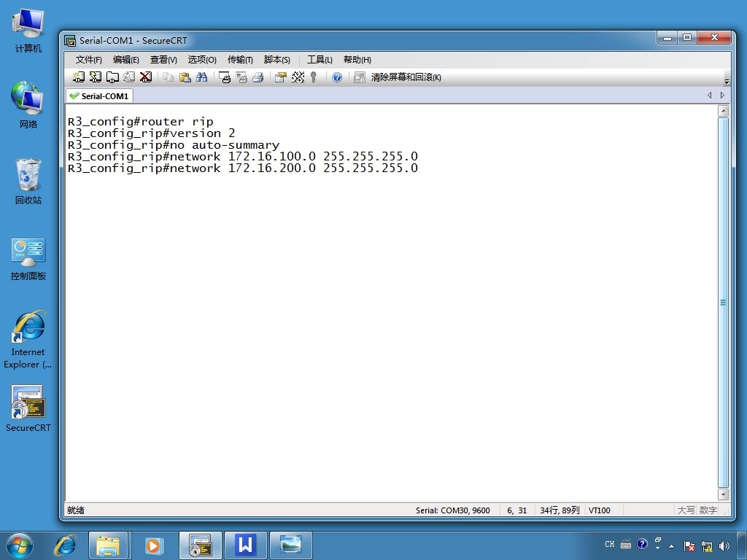Screen dimensions: 747x560
Task: Open the 工具(L) menu
Action: click(x=320, y=60)
